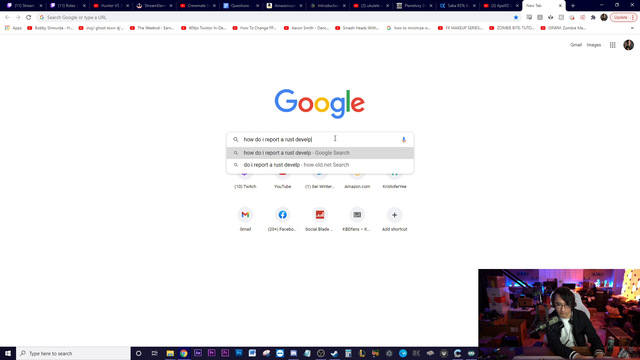The height and width of the screenshot is (360, 640).
Task: Open League of Legends taskbar icon
Action: point(362,353)
